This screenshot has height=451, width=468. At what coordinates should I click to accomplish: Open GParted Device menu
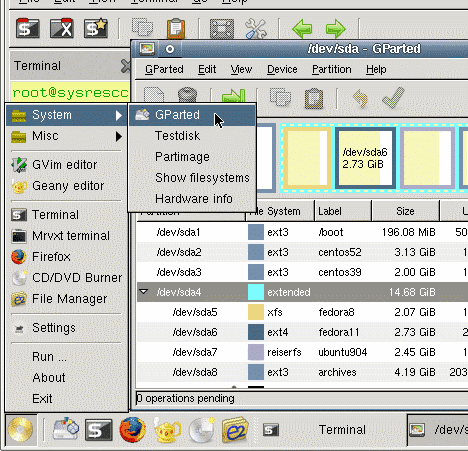pos(282,69)
